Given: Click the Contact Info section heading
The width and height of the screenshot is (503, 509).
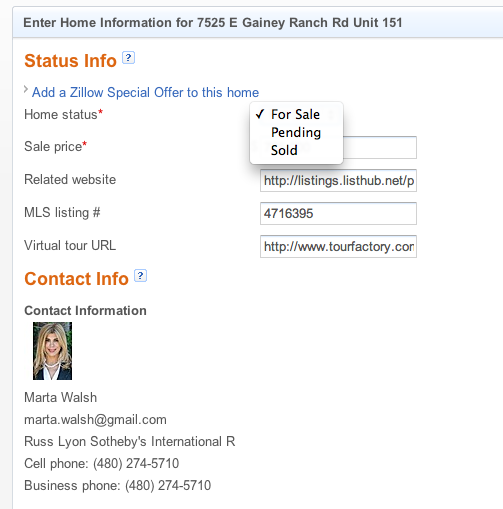Looking at the screenshot, I should pyautogui.click(x=76, y=279).
